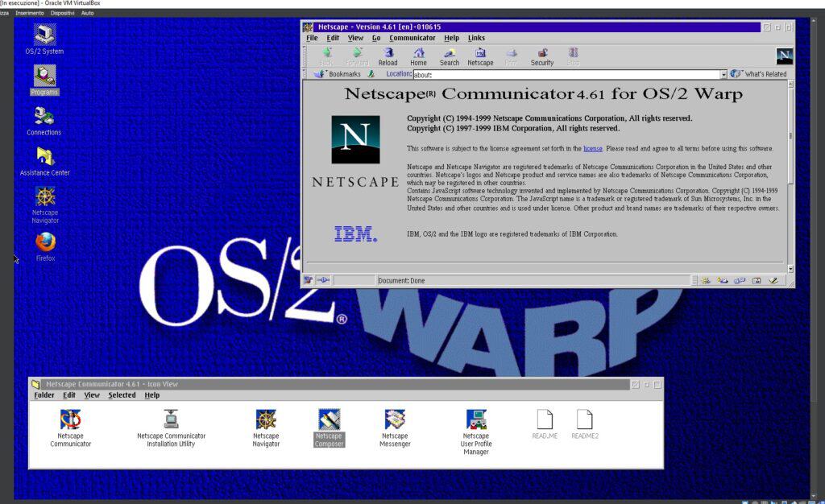Click the Netscape page scrollbar down arrow
This screenshot has width=825, height=504.
click(790, 269)
